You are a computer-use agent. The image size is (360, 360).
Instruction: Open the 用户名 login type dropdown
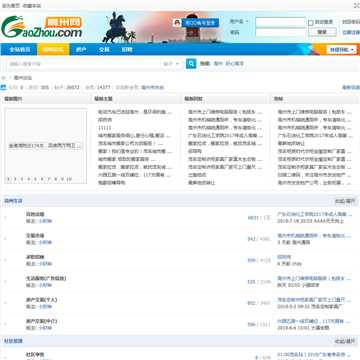pos(239,22)
